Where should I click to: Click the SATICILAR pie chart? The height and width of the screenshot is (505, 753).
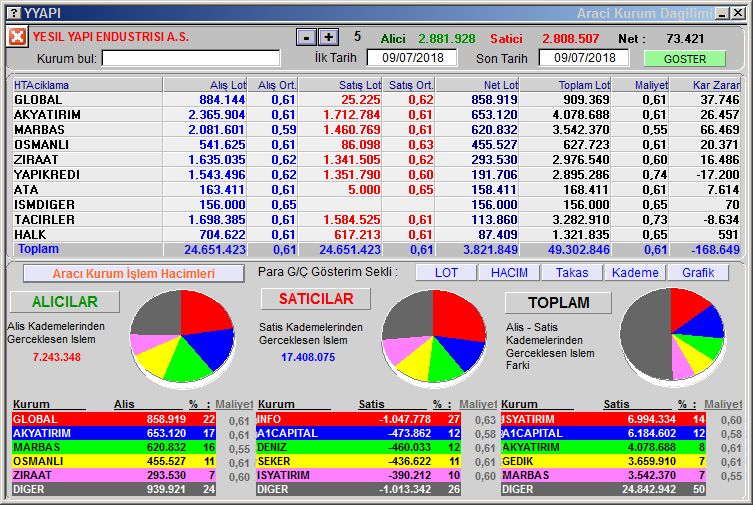point(434,337)
